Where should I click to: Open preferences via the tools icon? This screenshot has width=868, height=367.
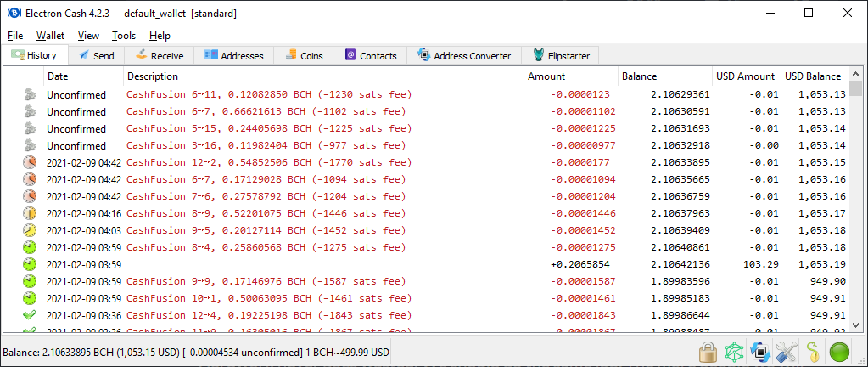(x=786, y=352)
